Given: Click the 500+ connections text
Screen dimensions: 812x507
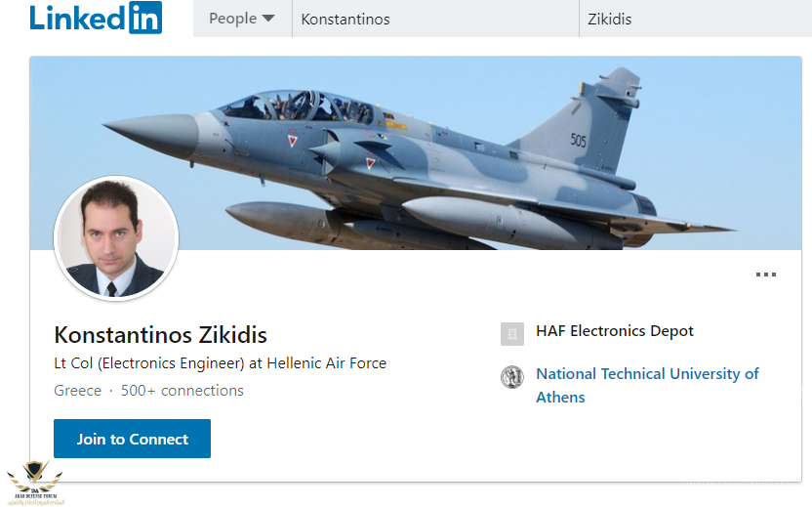Looking at the screenshot, I should pos(183,391).
